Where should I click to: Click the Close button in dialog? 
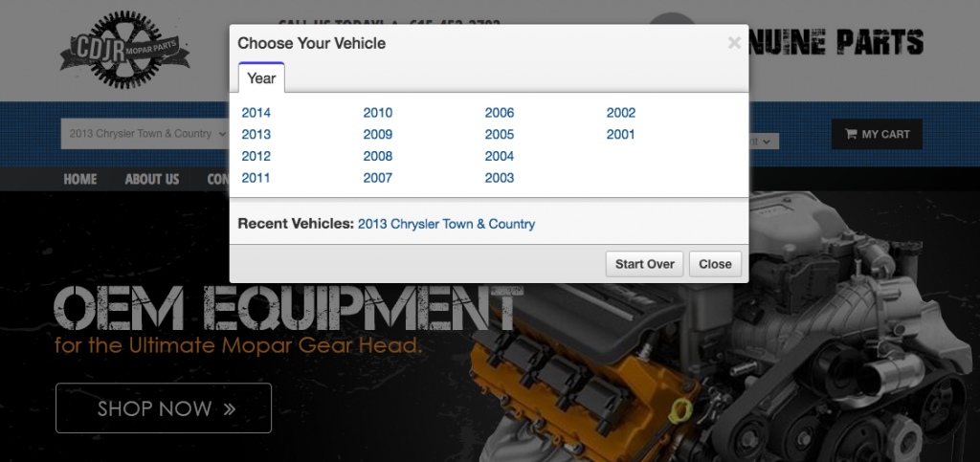(715, 264)
